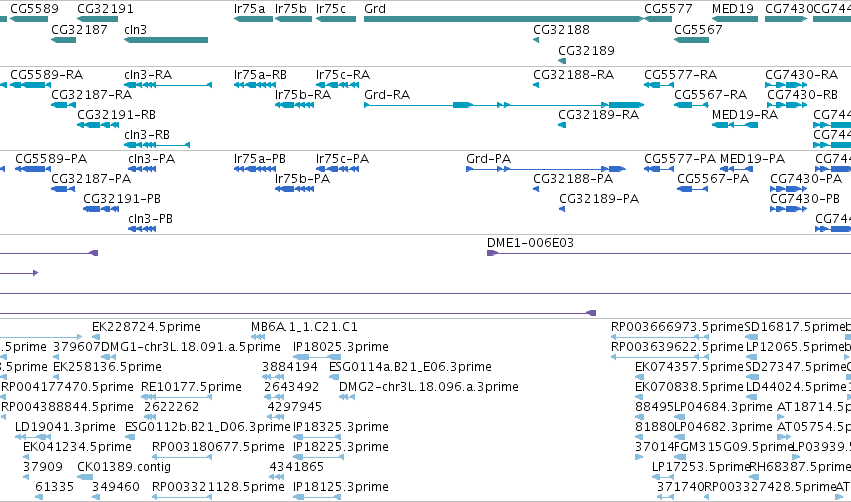This screenshot has height=502, width=851.
Task: Open the ESG0114a.B21_E06.3prime label
Action: (x=410, y=366)
